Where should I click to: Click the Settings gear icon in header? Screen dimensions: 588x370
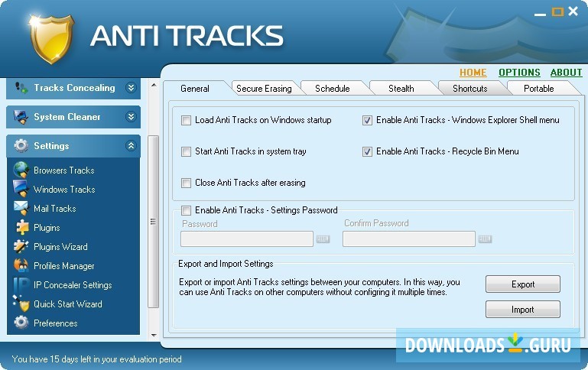tap(21, 146)
